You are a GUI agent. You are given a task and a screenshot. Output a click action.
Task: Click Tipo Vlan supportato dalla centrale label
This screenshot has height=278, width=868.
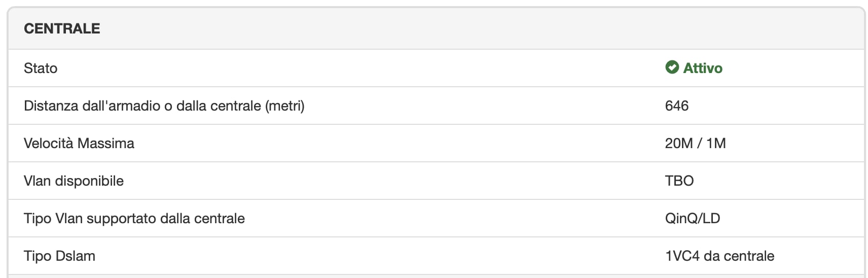click(x=134, y=218)
